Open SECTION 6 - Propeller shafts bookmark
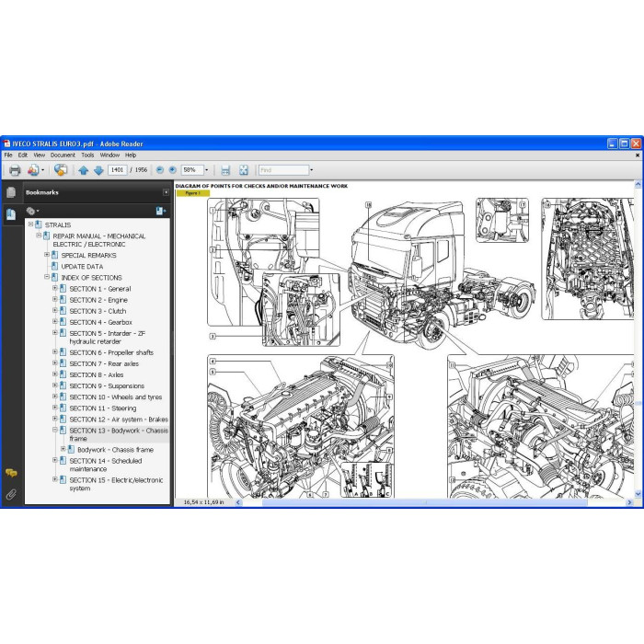 pos(111,352)
